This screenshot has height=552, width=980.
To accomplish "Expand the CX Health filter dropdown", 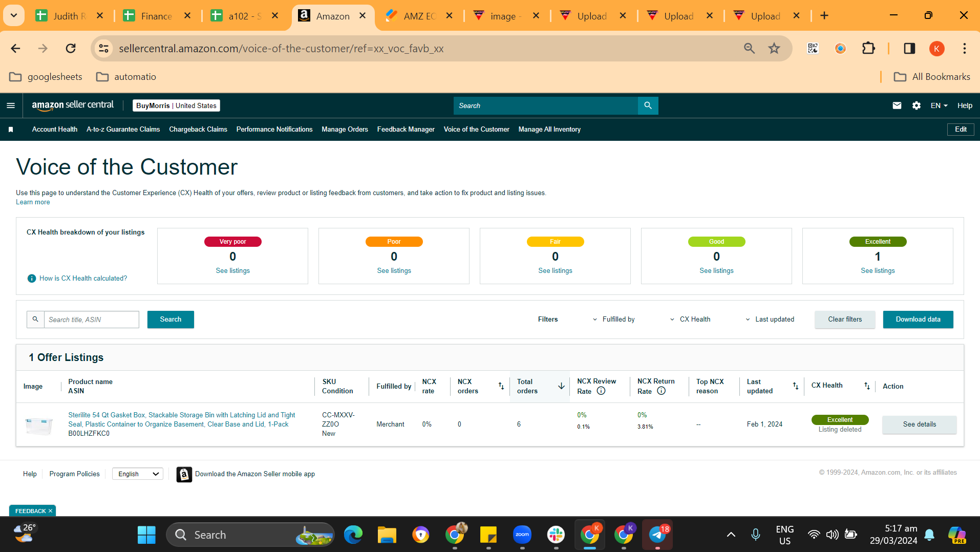I will click(690, 320).
